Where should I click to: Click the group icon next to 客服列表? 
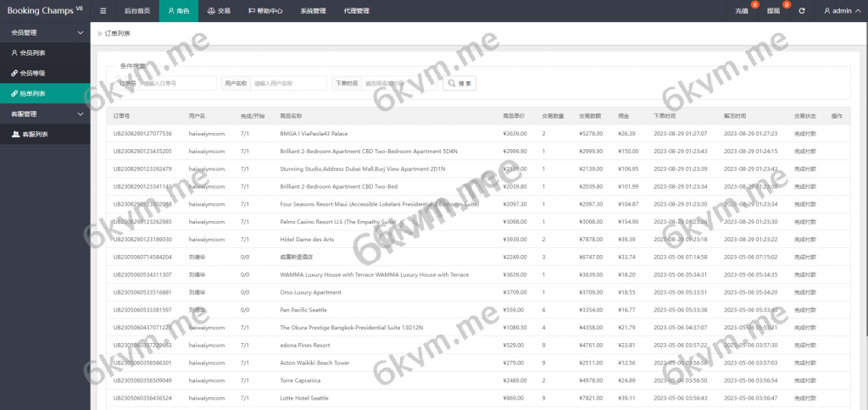tap(15, 134)
